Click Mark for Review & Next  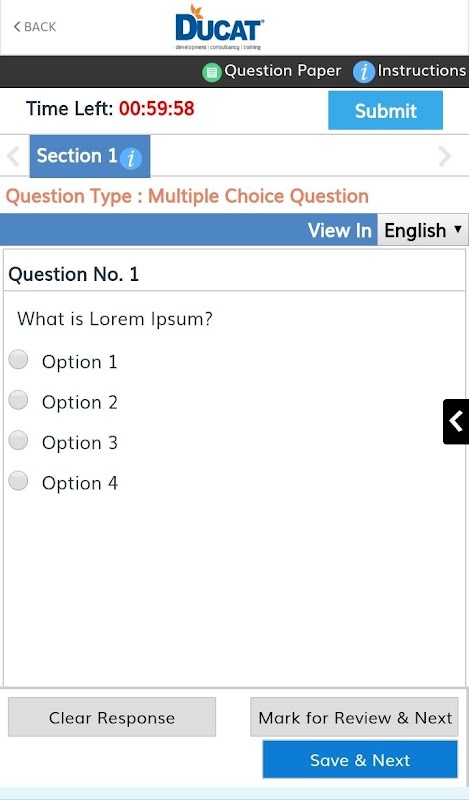click(x=354, y=717)
